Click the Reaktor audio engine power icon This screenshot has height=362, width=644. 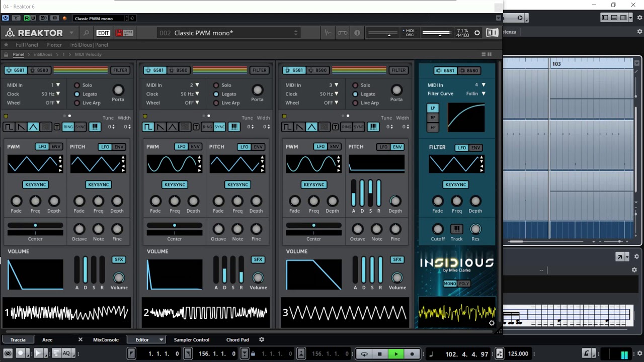pos(477,33)
